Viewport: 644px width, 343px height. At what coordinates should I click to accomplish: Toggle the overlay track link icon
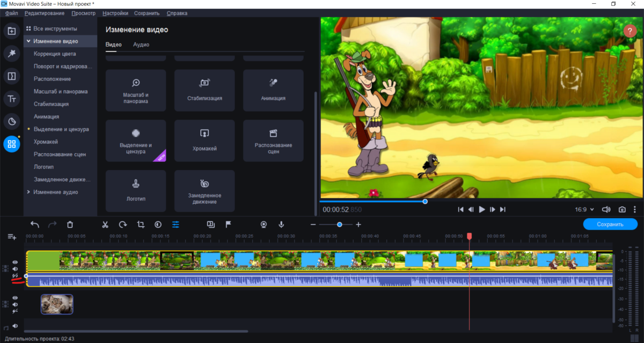(x=15, y=311)
